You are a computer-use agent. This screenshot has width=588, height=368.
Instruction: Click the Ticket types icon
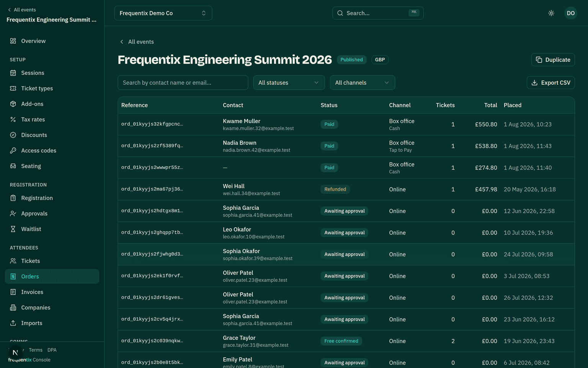[x=13, y=88]
